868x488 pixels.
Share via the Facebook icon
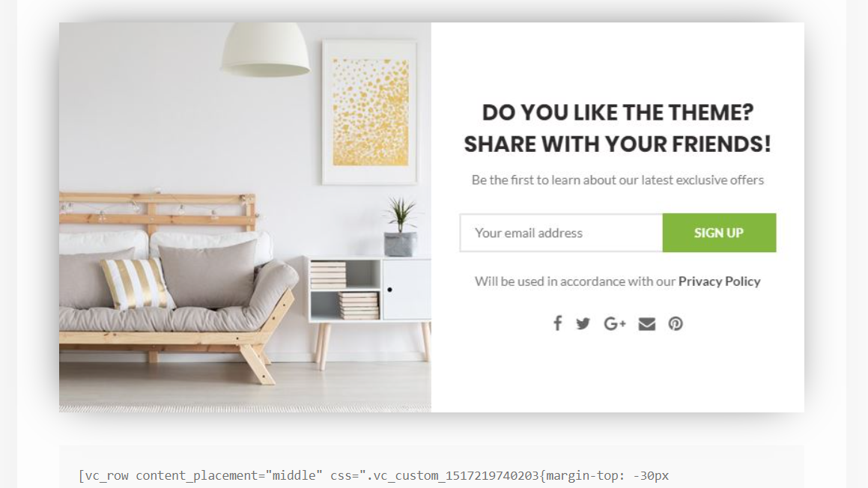557,323
